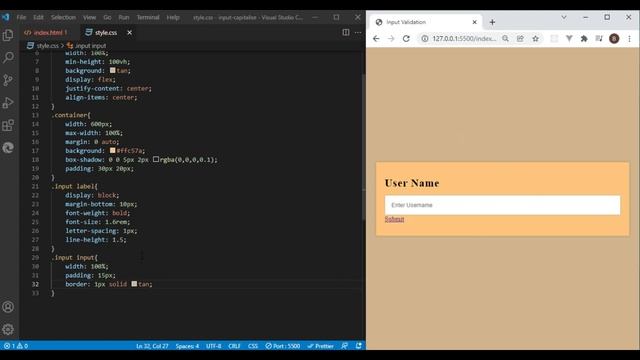640x360 pixels.
Task: Open the Explorer view in activity bar
Action: click(x=8, y=35)
